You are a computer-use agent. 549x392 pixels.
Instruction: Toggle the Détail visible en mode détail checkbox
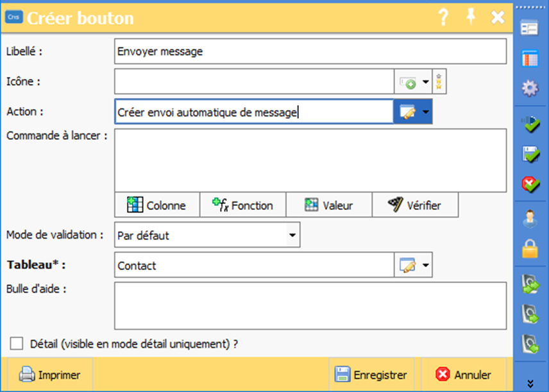coord(17,343)
